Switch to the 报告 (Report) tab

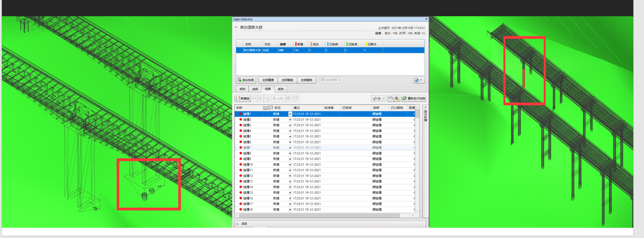[281, 89]
